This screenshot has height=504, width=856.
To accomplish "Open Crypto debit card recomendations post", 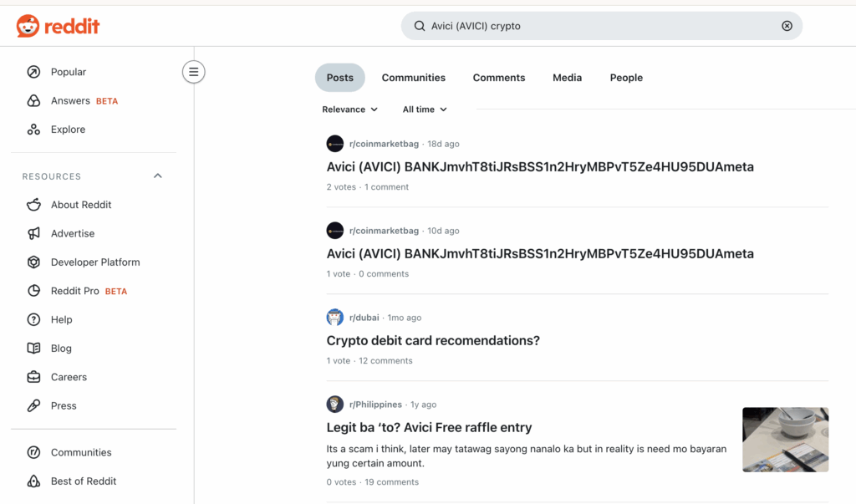I will (x=433, y=341).
